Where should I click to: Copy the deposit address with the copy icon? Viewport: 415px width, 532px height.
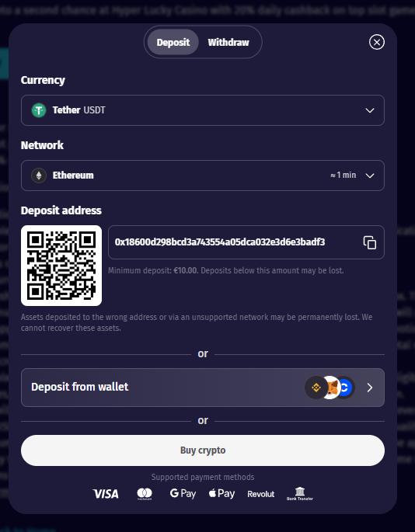point(369,242)
